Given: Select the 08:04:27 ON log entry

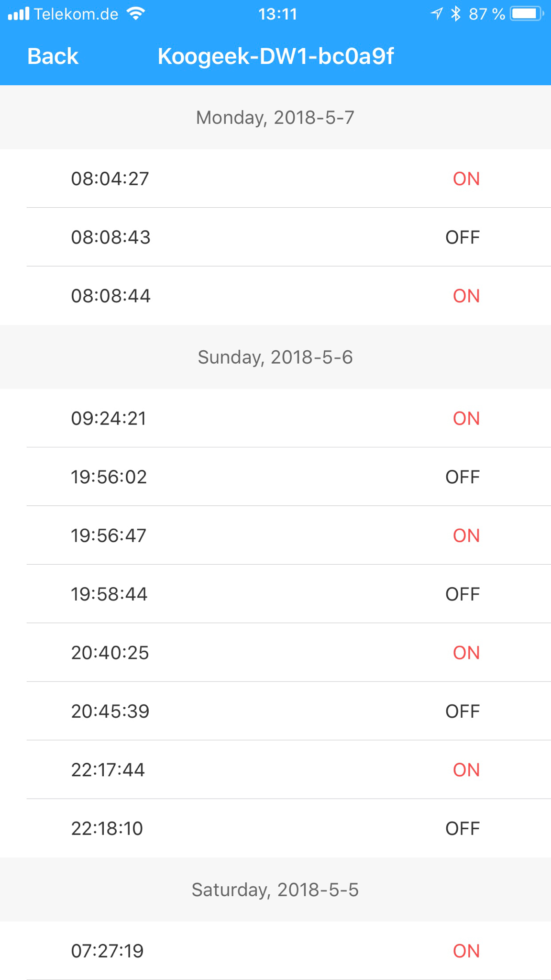Looking at the screenshot, I should [x=275, y=178].
